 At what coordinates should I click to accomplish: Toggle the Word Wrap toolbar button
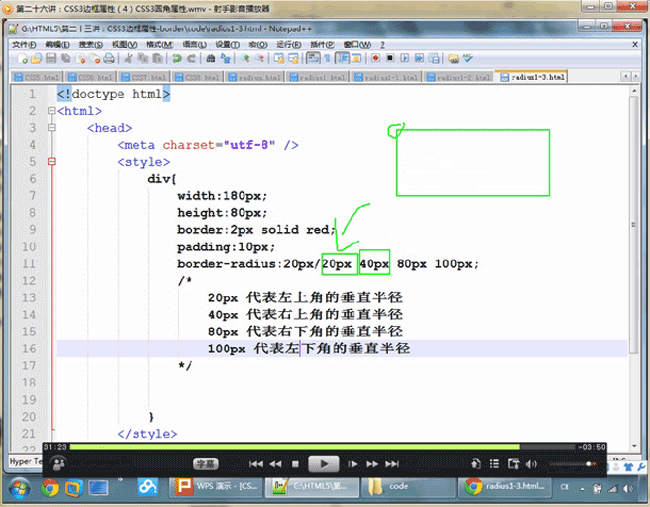[313, 58]
